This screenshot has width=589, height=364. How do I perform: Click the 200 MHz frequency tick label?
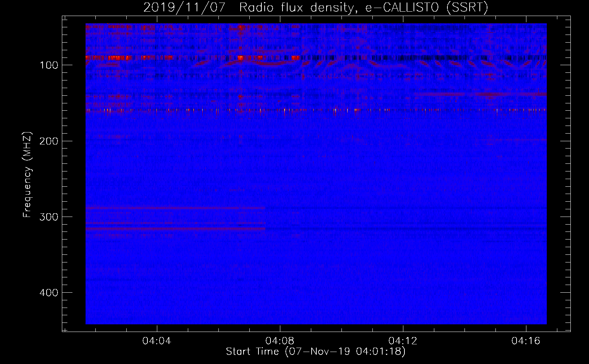pos(49,141)
